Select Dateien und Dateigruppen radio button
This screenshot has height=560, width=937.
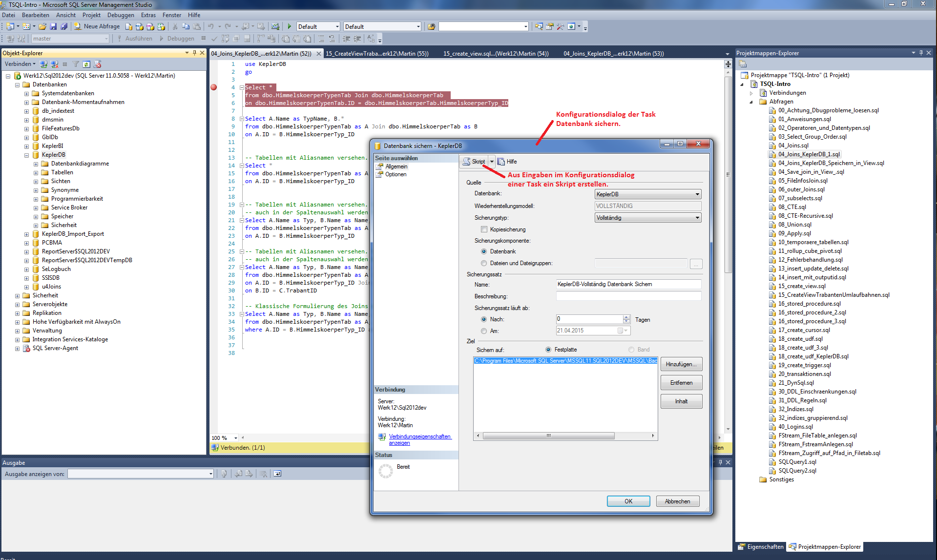[x=484, y=263]
